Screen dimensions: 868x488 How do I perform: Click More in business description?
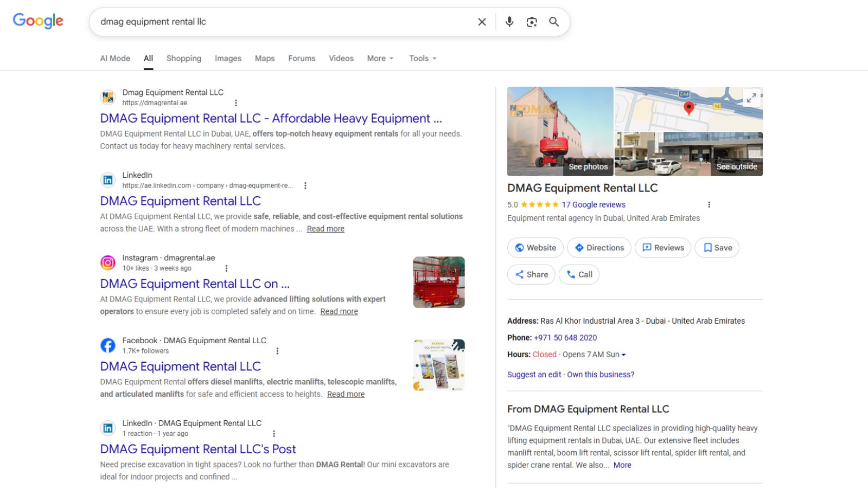point(622,465)
